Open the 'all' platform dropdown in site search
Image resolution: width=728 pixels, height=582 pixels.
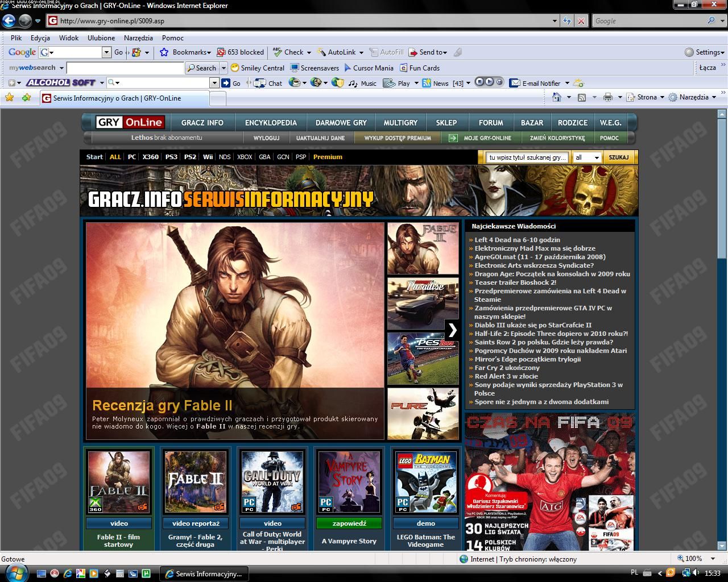pos(588,157)
